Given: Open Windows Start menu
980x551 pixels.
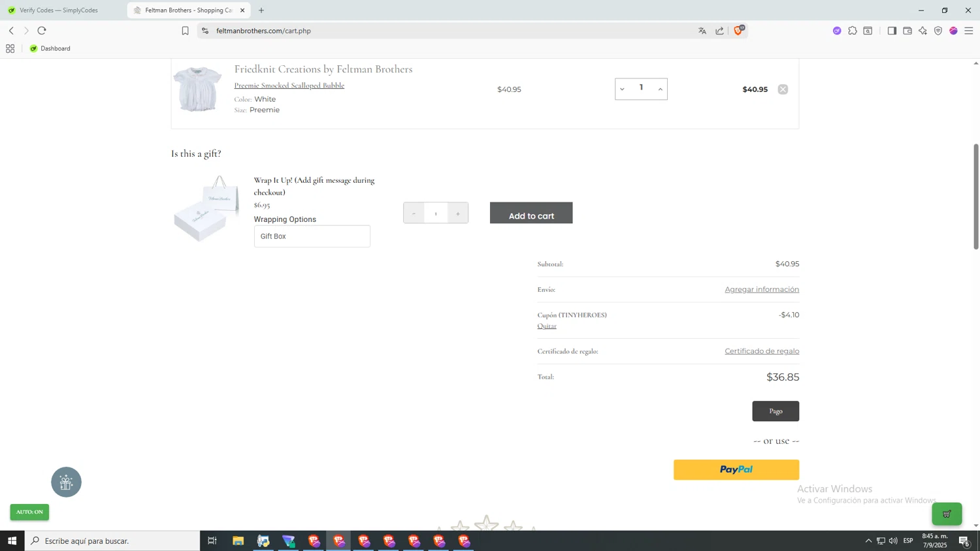Looking at the screenshot, I should pos(12,541).
